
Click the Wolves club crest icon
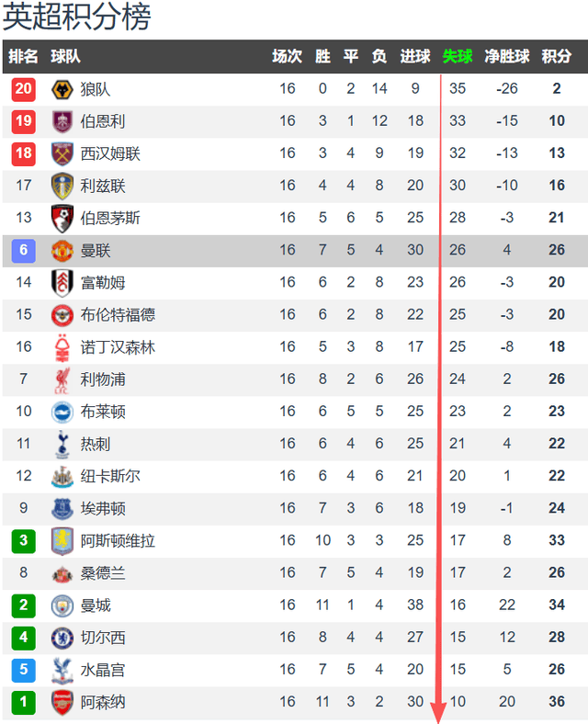62,89
